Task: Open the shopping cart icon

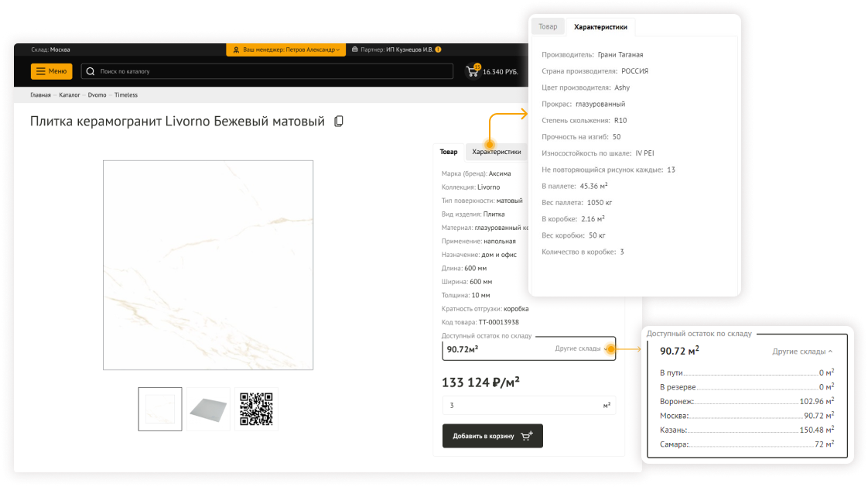Action: coord(471,71)
